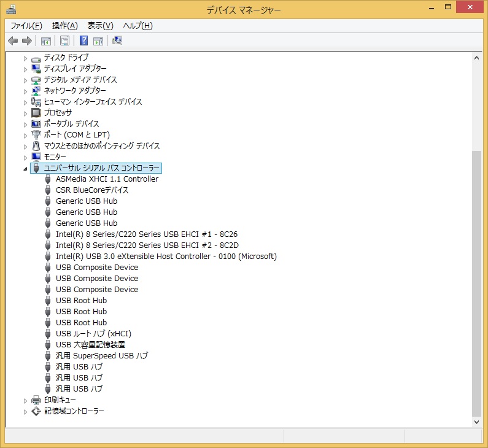This screenshot has height=448, width=488.
Task: Select USB ルート ハブ (xHCI)
Action: 94,334
